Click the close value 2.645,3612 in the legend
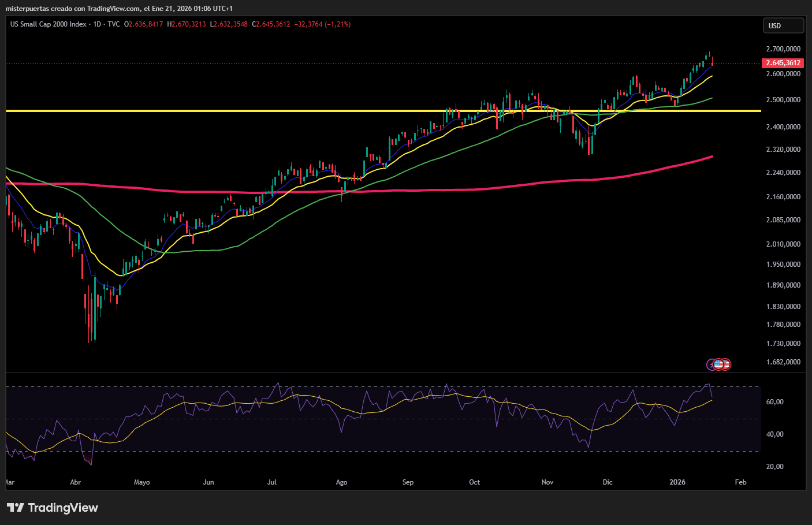This screenshot has width=812, height=525. 273,24
